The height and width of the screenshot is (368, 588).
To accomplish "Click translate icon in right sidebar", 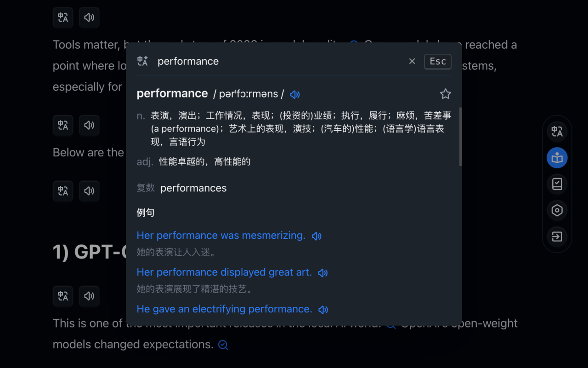I will click(557, 132).
